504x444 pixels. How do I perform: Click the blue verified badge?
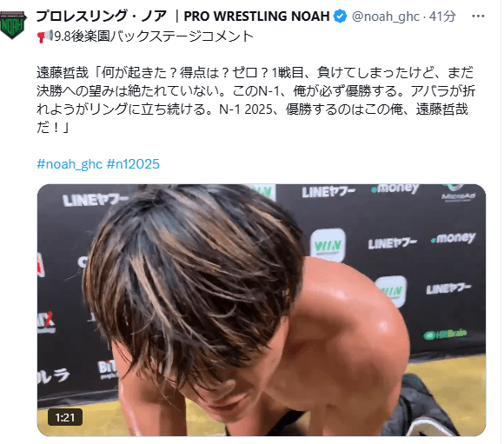click(340, 17)
